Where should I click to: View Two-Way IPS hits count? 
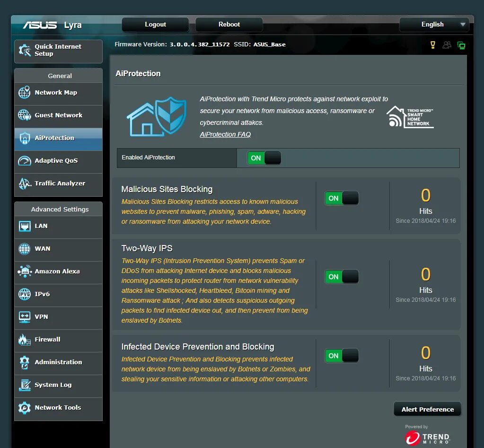click(426, 274)
